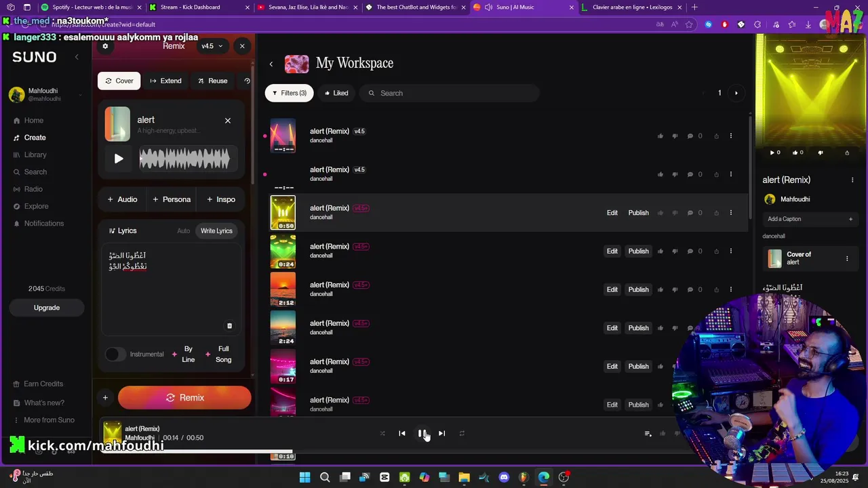Select Auto lyrics mode
The image size is (868, 488).
tap(184, 231)
